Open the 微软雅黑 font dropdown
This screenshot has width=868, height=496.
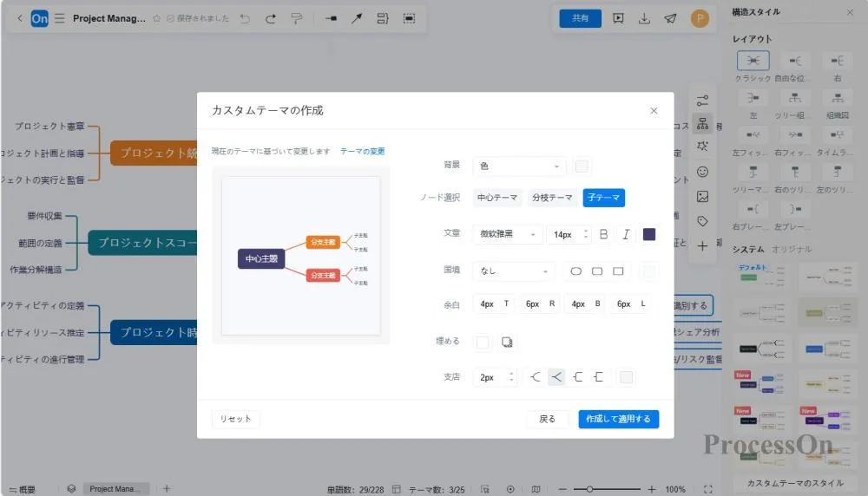point(508,234)
